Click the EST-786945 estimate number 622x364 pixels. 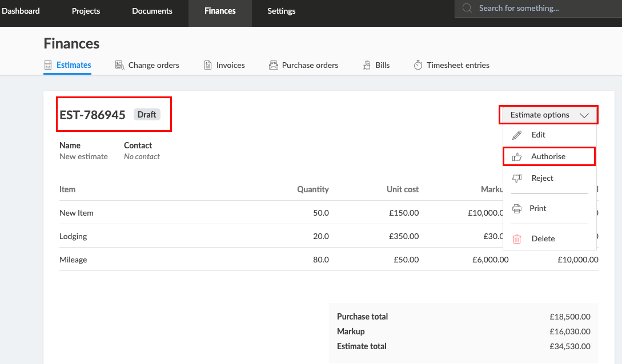click(93, 115)
